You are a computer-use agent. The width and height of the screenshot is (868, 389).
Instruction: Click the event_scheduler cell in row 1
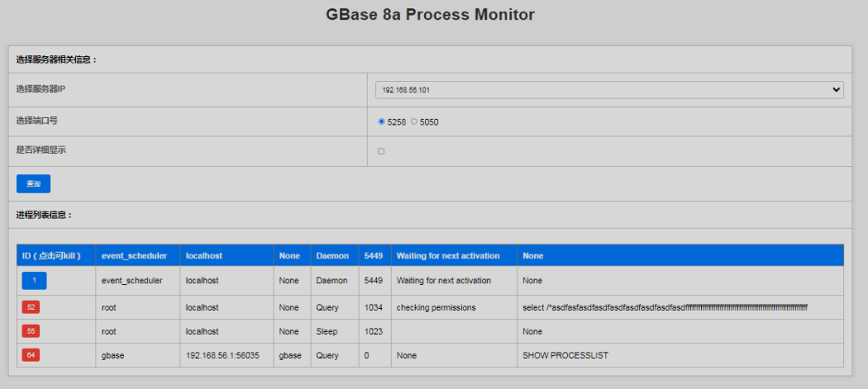click(x=138, y=281)
